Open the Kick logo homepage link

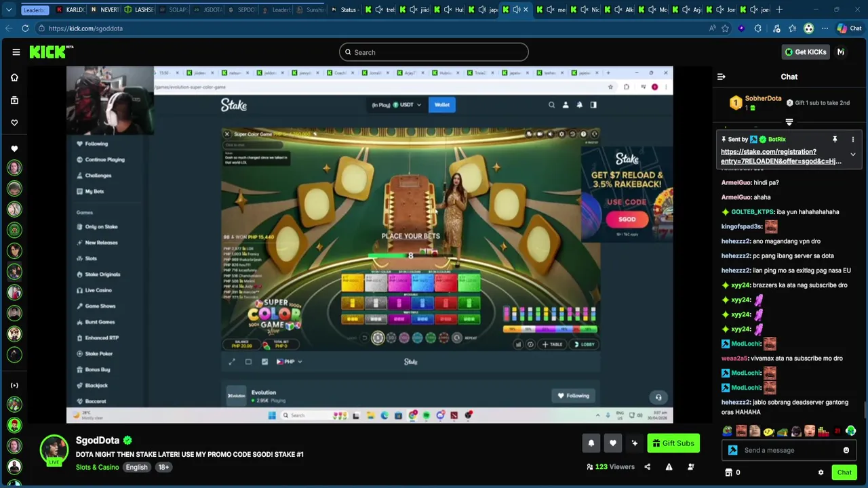[x=51, y=52]
